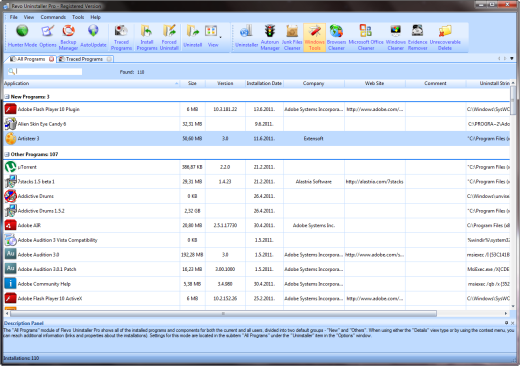Screen dimensions: 520x366
Task: Switch to the Traced Programs tab
Action: tap(84, 59)
